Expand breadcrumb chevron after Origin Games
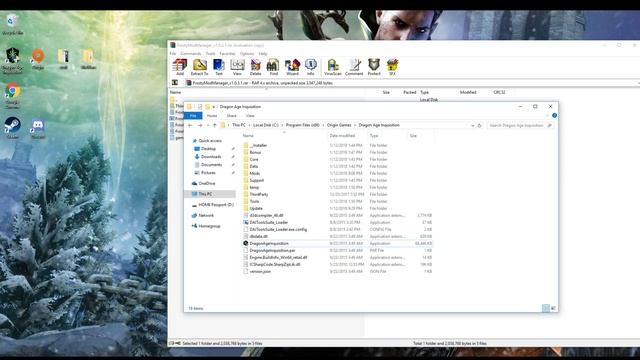The height and width of the screenshot is (360, 640). pyautogui.click(x=355, y=125)
